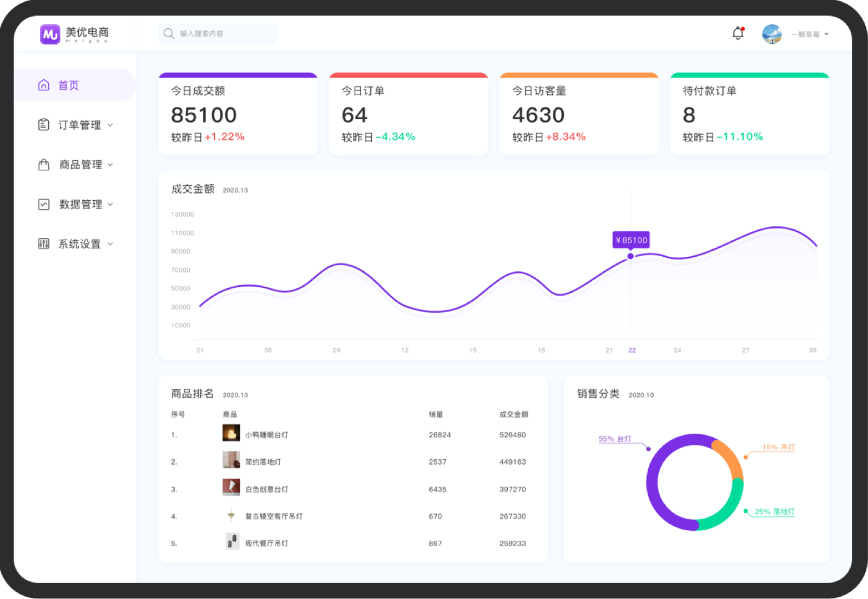The width and height of the screenshot is (868, 599).
Task: Open the 小鸭睡眠台灯 product thumbnail
Action: coord(231,433)
